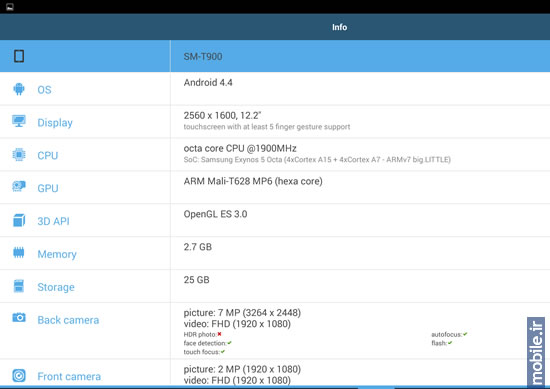Viewport: 550px width, 389px height.
Task: Click the 25 GB storage value
Action: [196, 280]
